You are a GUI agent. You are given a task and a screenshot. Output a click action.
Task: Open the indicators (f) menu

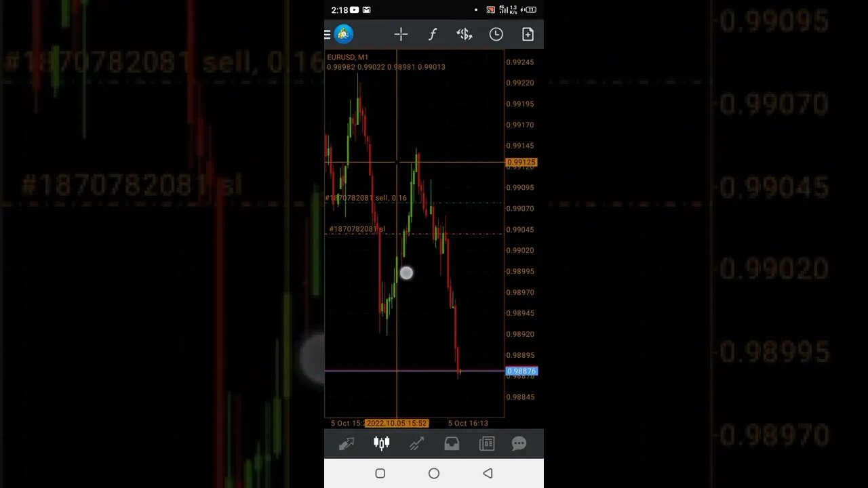433,35
